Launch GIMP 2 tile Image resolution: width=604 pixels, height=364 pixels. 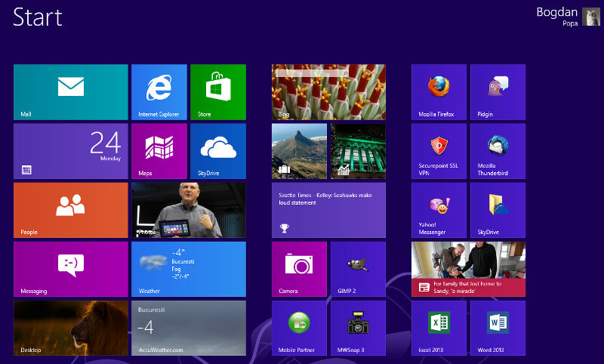point(358,269)
